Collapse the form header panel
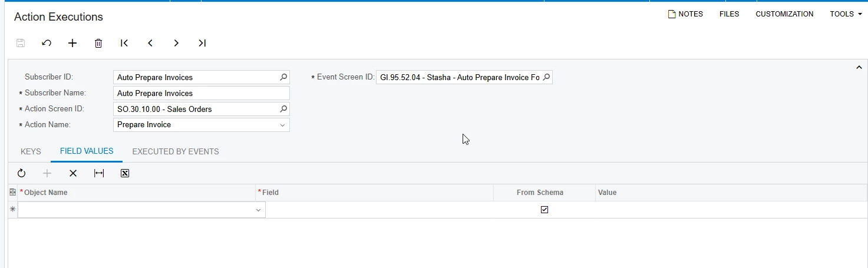 click(x=859, y=68)
